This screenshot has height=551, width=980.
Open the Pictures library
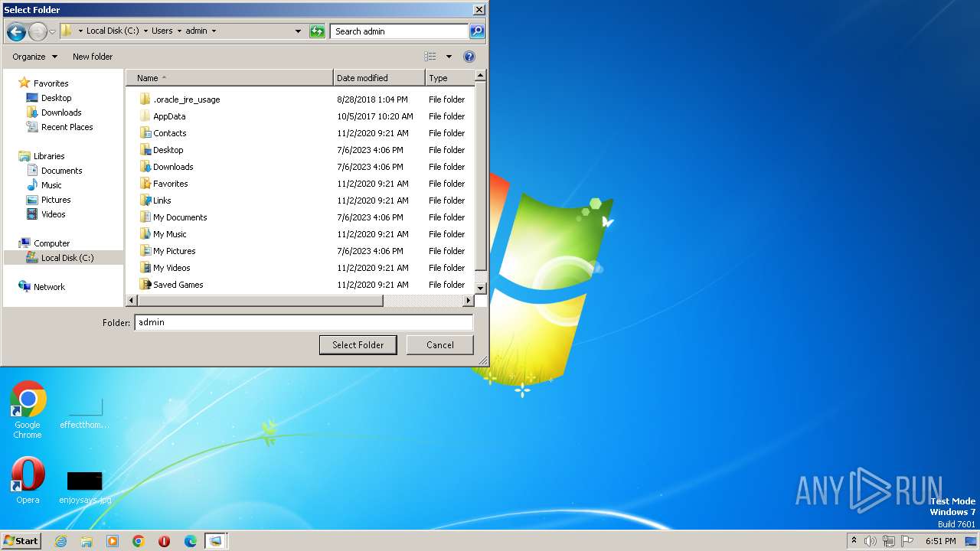56,200
